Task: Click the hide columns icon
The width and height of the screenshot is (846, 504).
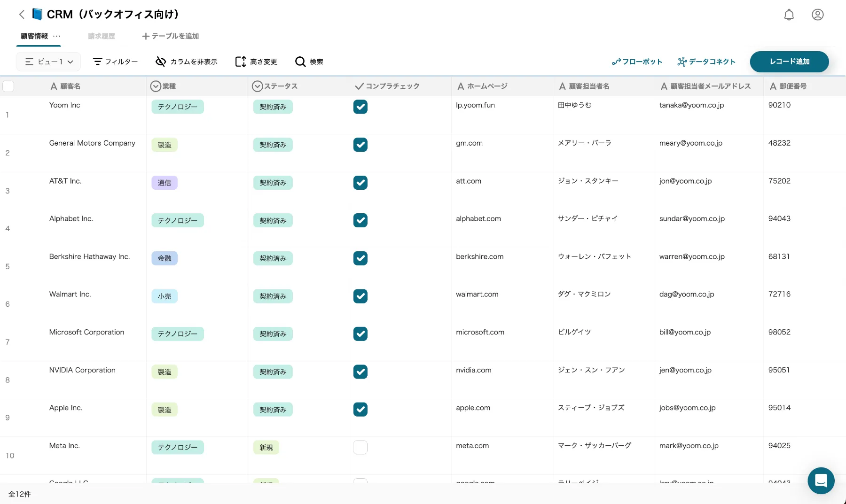Action: coord(161,62)
